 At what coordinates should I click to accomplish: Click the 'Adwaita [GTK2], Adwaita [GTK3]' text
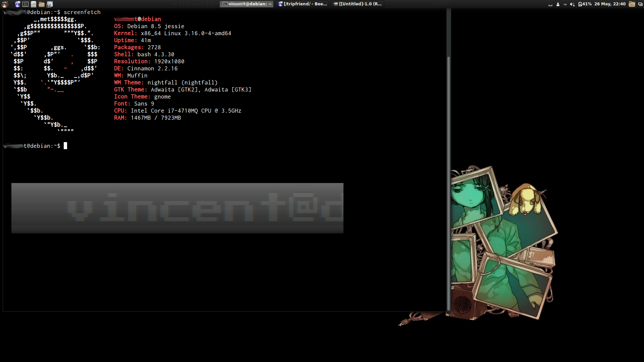(201, 89)
